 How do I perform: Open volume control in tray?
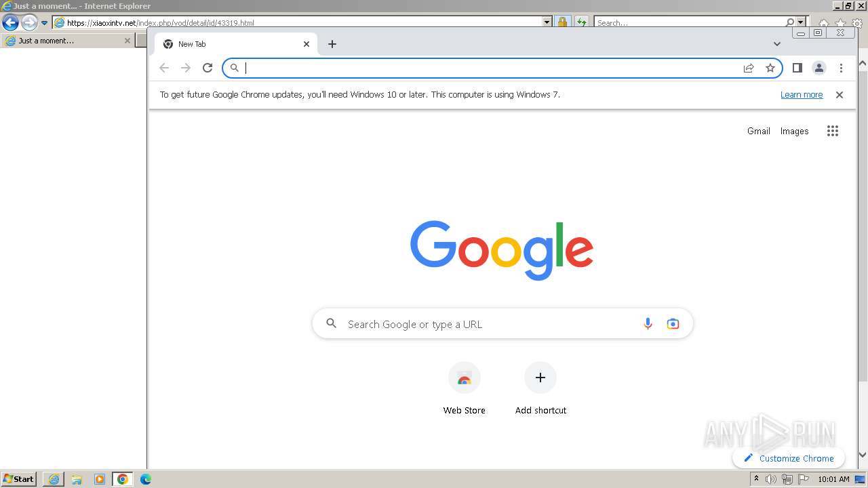(771, 479)
